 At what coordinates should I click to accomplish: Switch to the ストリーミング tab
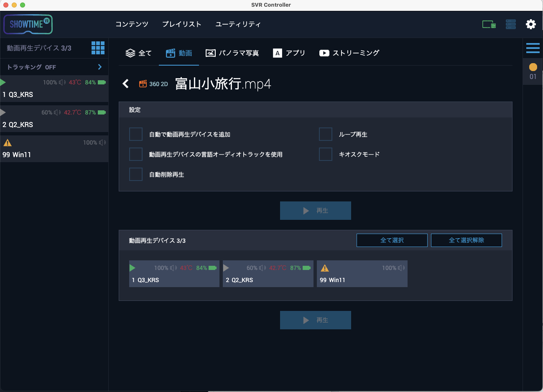click(349, 53)
